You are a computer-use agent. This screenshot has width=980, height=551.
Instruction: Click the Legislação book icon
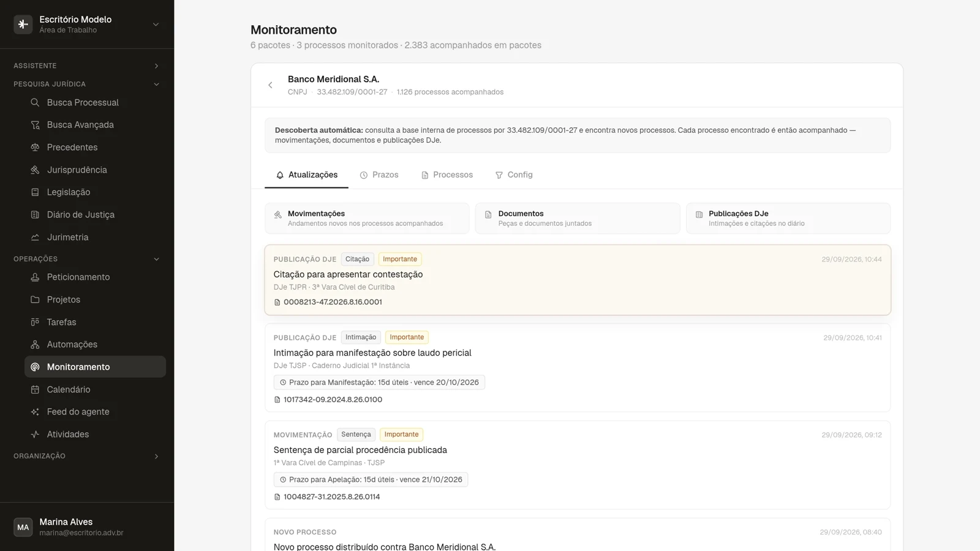[35, 192]
